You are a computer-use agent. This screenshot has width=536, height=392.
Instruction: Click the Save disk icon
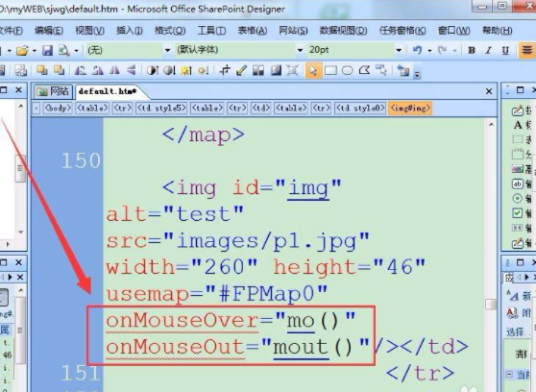tap(47, 51)
